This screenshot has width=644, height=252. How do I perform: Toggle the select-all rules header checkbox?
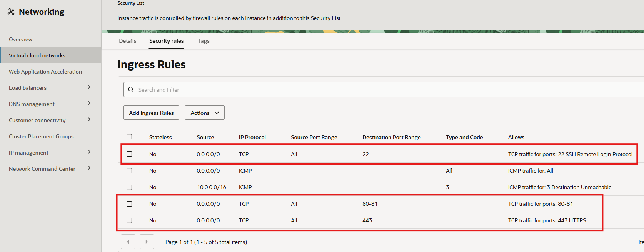pyautogui.click(x=129, y=137)
